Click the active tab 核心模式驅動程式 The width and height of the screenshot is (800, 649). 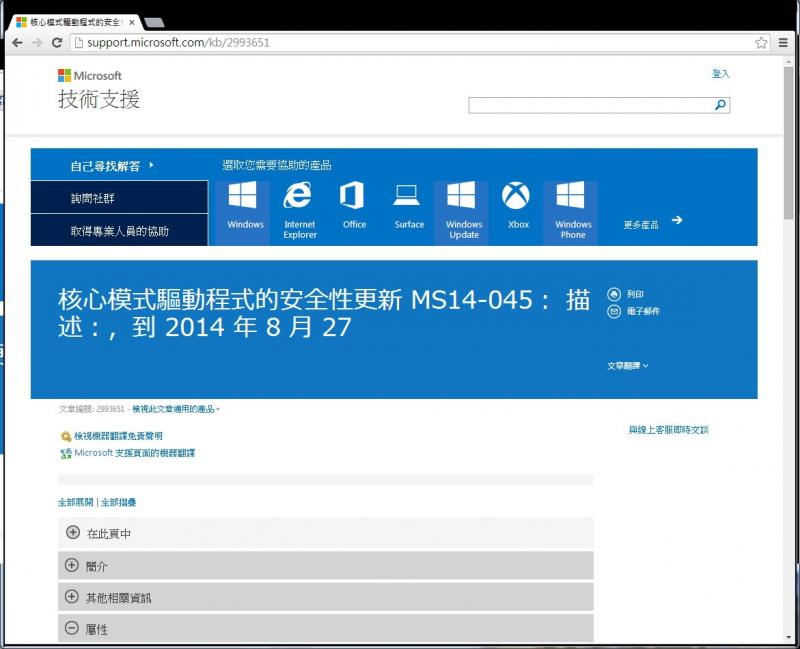tap(76, 22)
